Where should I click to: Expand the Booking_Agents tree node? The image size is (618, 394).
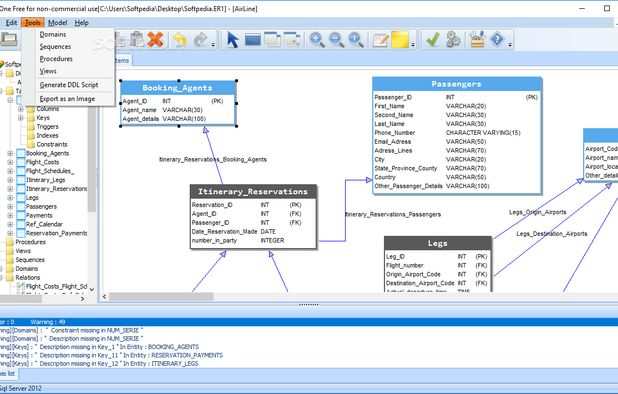pyautogui.click(x=10, y=153)
